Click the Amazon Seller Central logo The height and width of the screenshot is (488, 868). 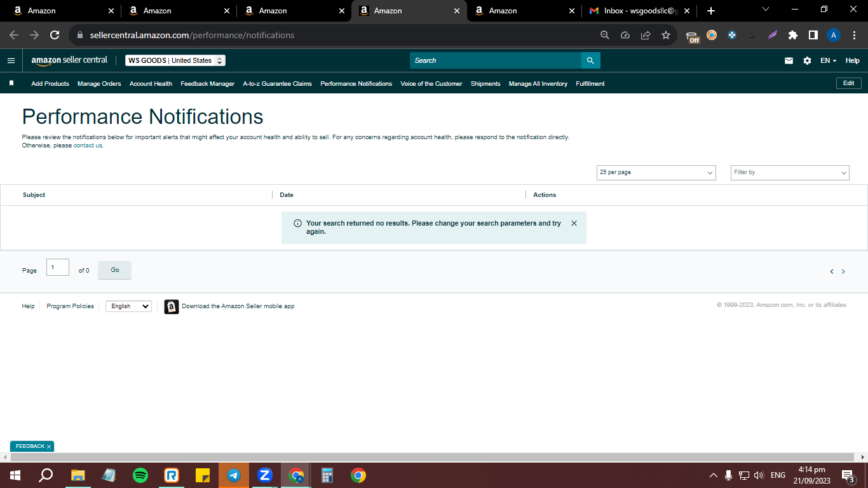(x=69, y=60)
